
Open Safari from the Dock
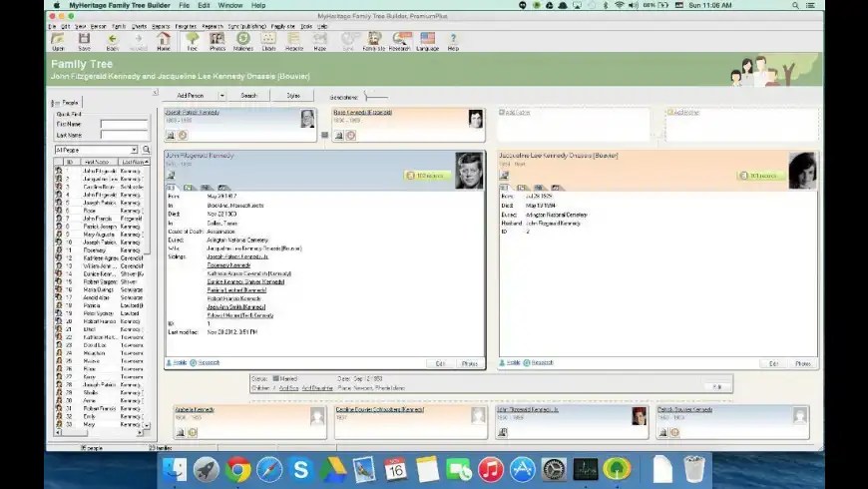(x=269, y=470)
